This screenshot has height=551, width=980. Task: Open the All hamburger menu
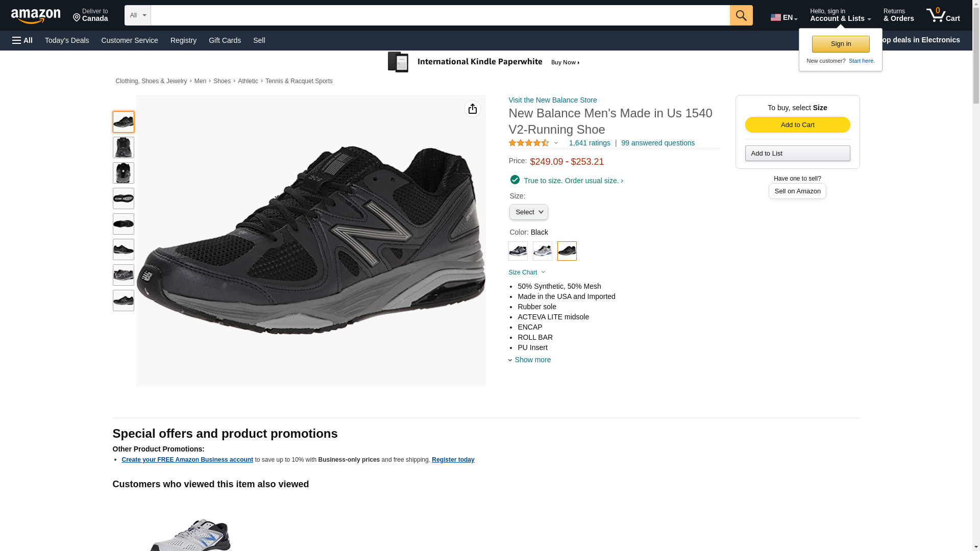(x=22, y=40)
